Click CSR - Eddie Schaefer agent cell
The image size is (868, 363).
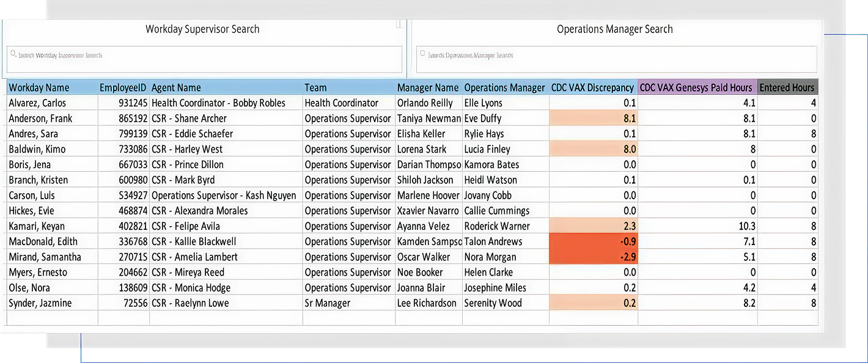coord(226,134)
